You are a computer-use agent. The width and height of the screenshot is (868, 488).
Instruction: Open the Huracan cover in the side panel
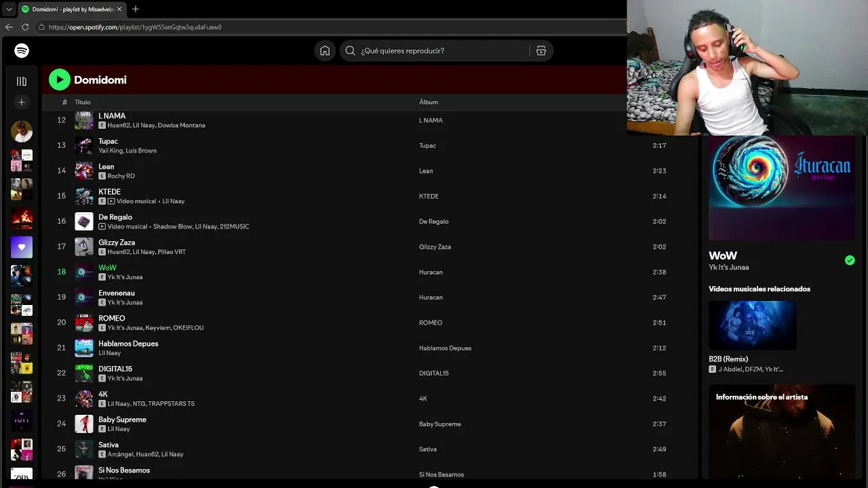coord(782,188)
